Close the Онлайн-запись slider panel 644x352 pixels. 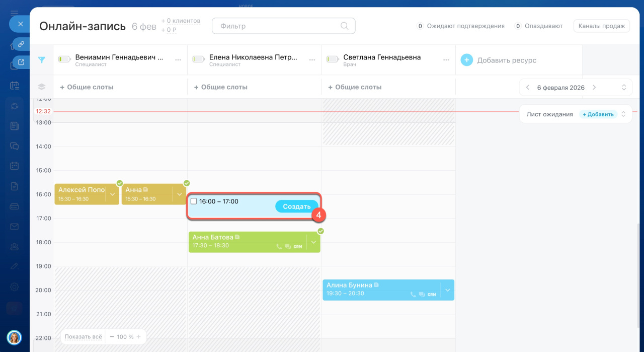click(20, 24)
